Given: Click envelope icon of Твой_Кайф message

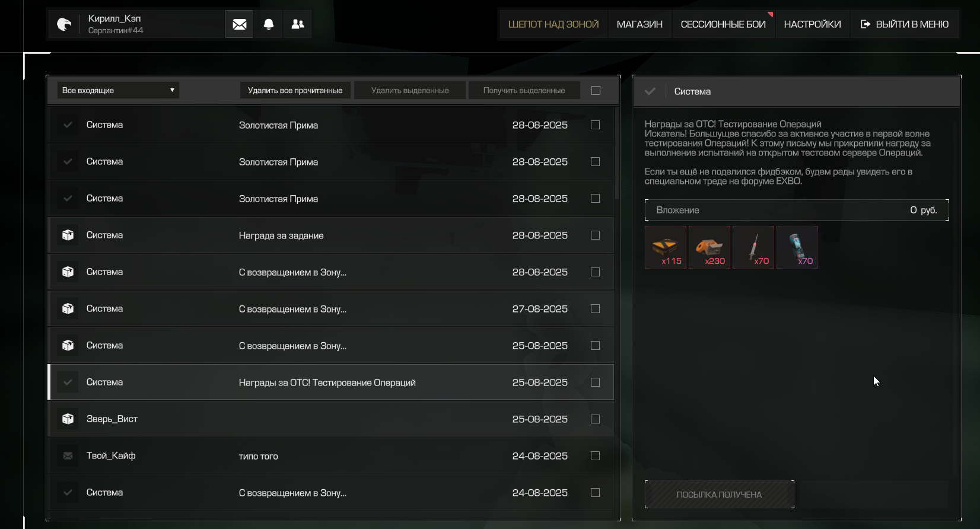Looking at the screenshot, I should 68,456.
